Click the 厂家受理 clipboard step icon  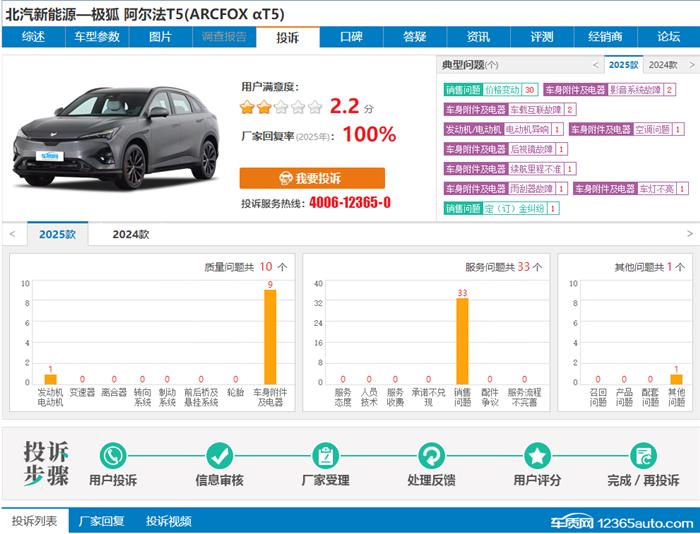tap(325, 456)
